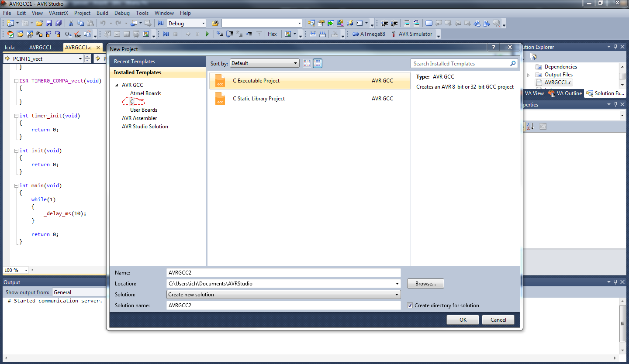
Task: Select the C Static Library Project template
Action: tap(310, 99)
